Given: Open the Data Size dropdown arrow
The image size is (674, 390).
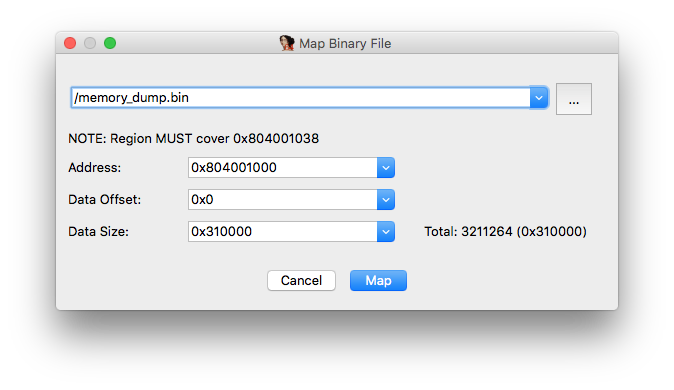Looking at the screenshot, I should [386, 232].
